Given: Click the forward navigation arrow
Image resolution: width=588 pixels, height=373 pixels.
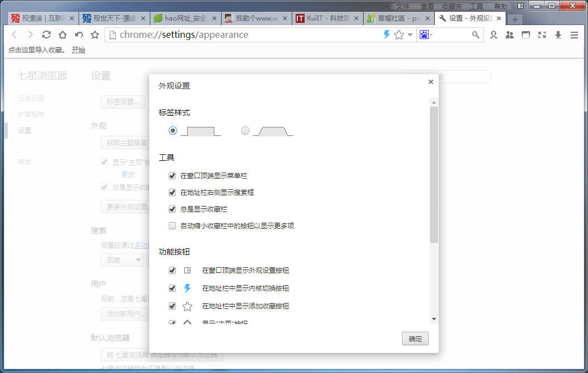Looking at the screenshot, I should pos(31,35).
